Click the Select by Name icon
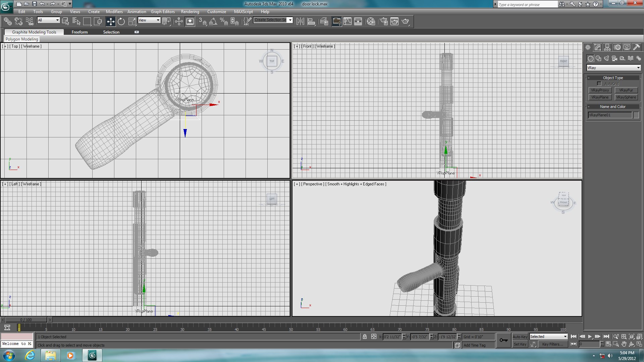This screenshot has width=644, height=362. [76, 22]
